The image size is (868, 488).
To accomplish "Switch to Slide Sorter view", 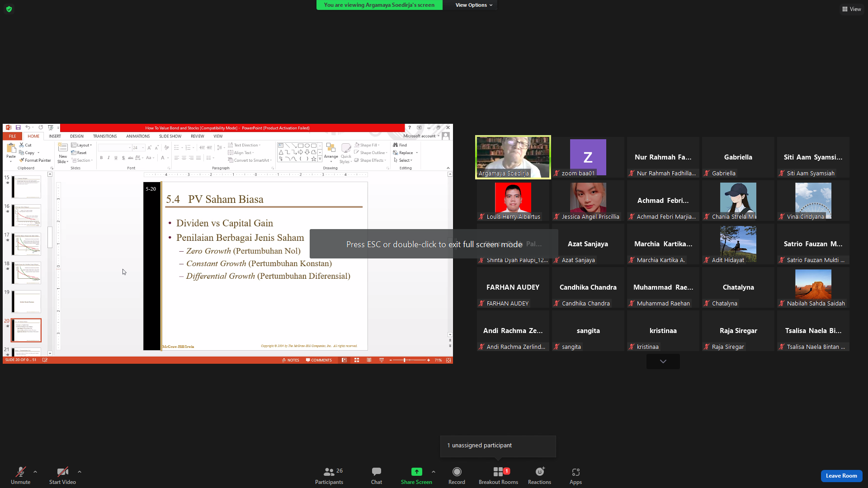I will (357, 360).
